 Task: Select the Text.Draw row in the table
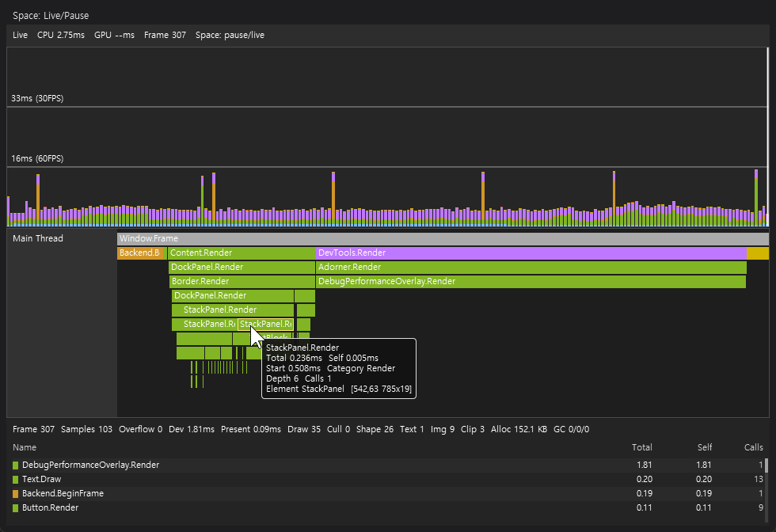point(387,480)
